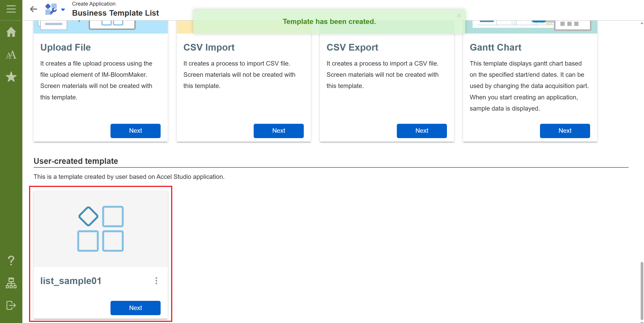Click Next on the Upload File card
This screenshot has width=644, height=323.
135,130
